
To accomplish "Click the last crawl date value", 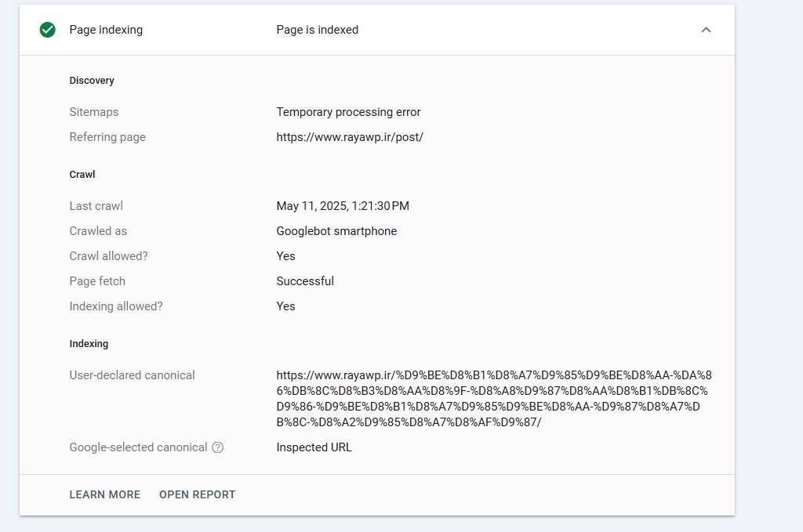I will (343, 206).
